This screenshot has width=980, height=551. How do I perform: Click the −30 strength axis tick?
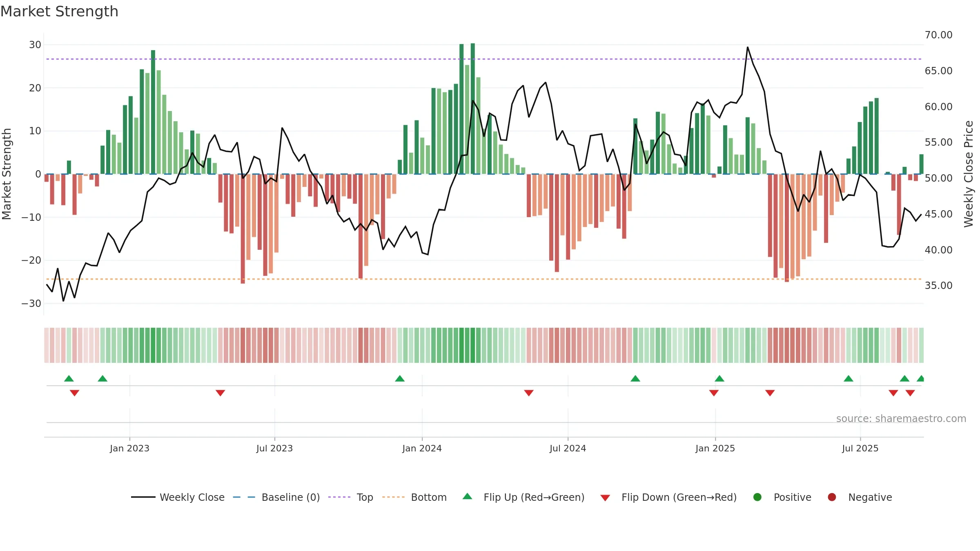[x=31, y=304]
